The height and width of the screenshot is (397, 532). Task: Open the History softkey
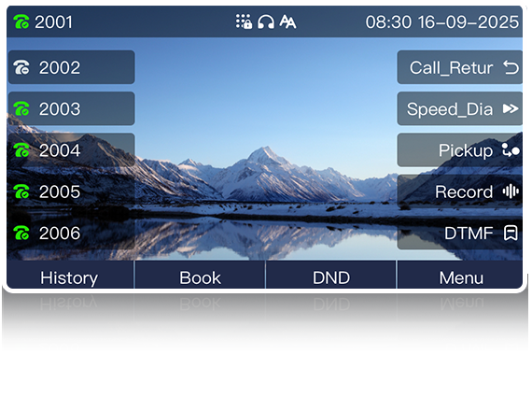[70, 277]
